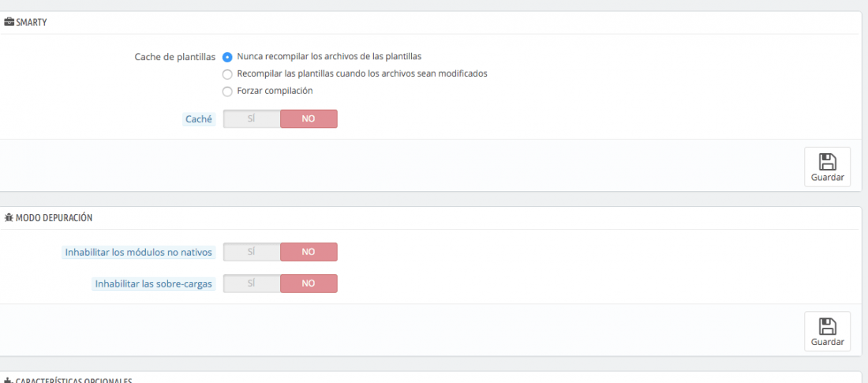Click the floppy disk Guardar icon under Modo Depuración
868x383 pixels.
click(827, 326)
